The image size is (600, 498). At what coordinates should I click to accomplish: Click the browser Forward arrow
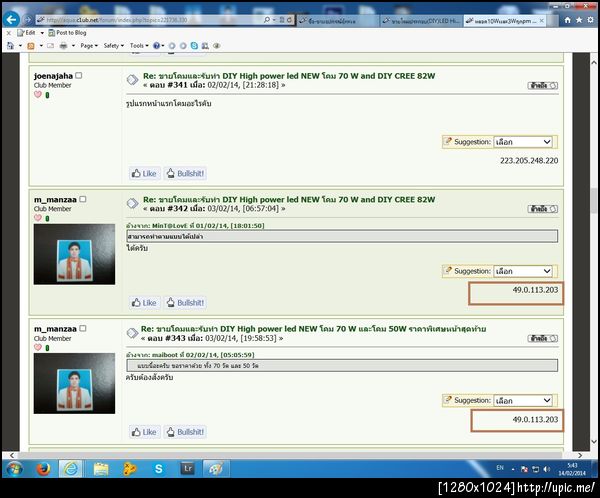tap(28, 20)
